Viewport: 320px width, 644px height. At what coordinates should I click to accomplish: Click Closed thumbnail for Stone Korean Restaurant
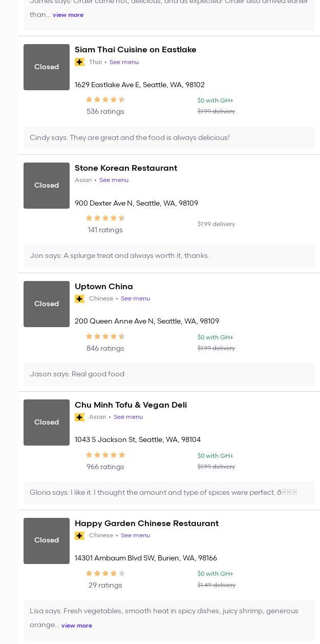click(47, 186)
